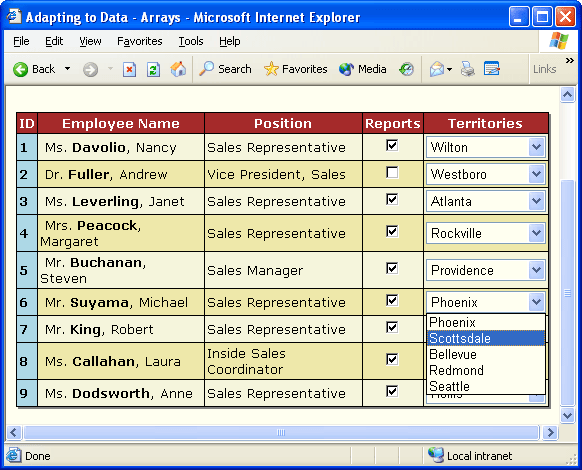This screenshot has width=582, height=470.
Task: Open the Help menu
Action: tap(230, 41)
